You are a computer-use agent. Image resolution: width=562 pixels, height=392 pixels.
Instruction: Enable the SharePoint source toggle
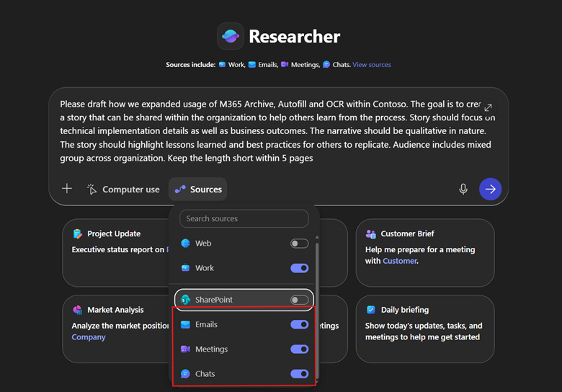(299, 300)
